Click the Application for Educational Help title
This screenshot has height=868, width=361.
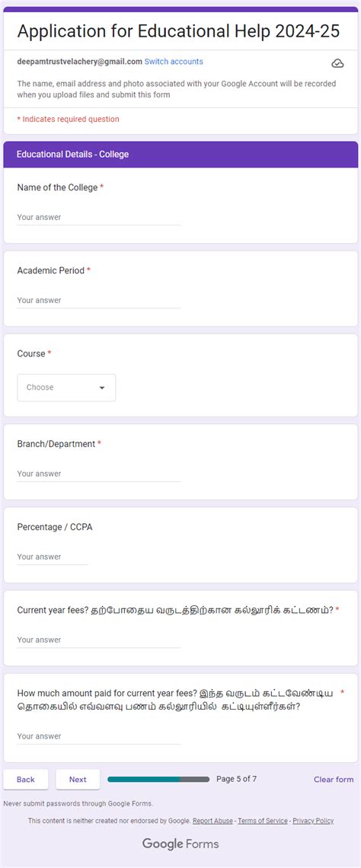coord(178,31)
